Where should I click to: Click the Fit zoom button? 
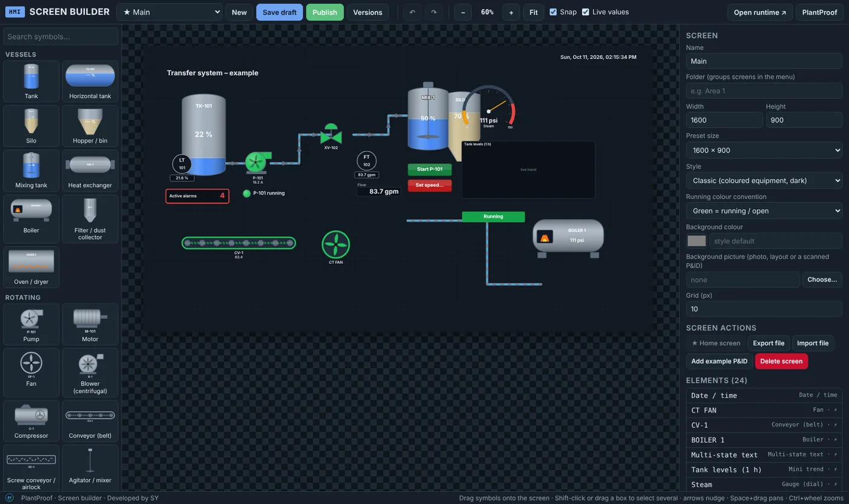[533, 12]
